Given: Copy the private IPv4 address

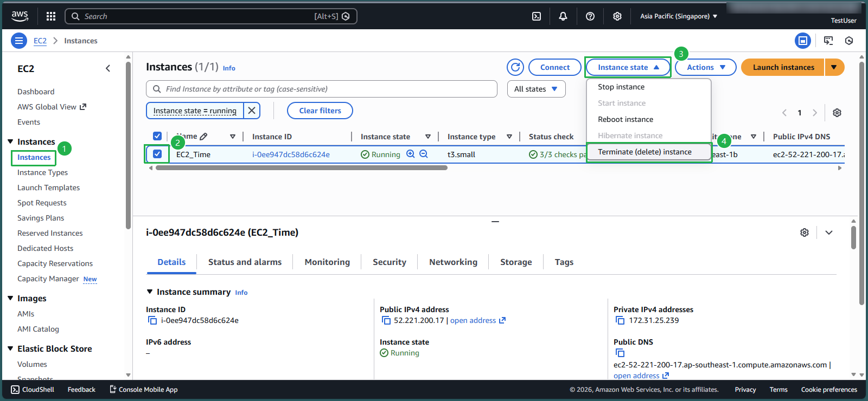Looking at the screenshot, I should (x=620, y=320).
